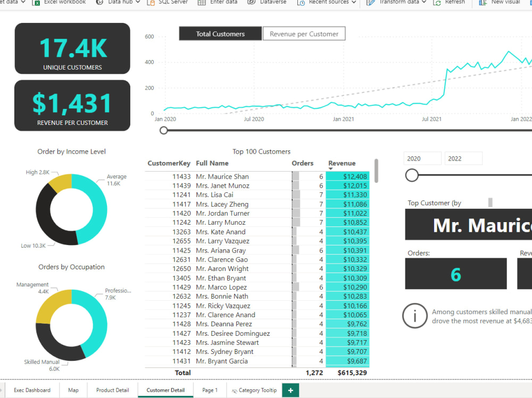Click the Refresh icon
This screenshot has height=398, width=532.
click(437, 2)
